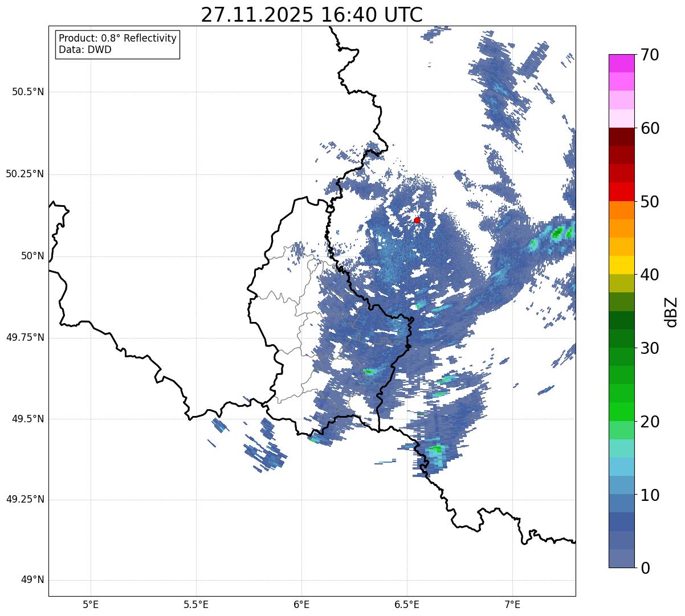Click the dBZ colorbar axis label
The width and height of the screenshot is (685, 616).
[671, 311]
